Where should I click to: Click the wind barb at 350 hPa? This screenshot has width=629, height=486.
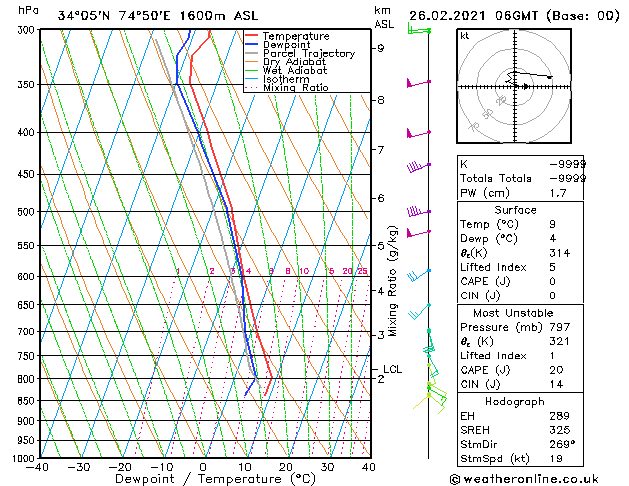tap(418, 83)
